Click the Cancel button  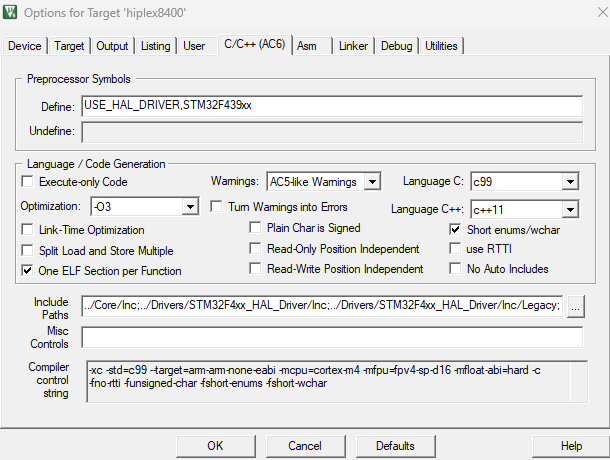(x=305, y=446)
